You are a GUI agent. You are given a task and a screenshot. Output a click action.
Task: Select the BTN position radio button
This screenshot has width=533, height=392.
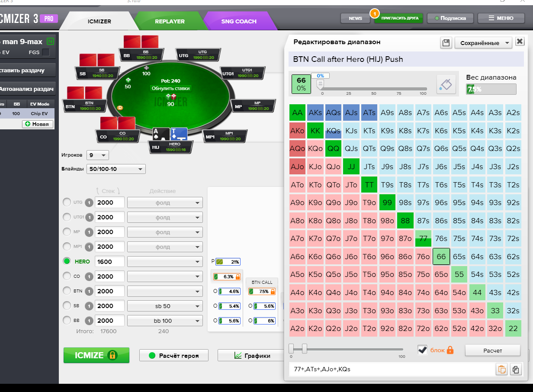(x=67, y=291)
